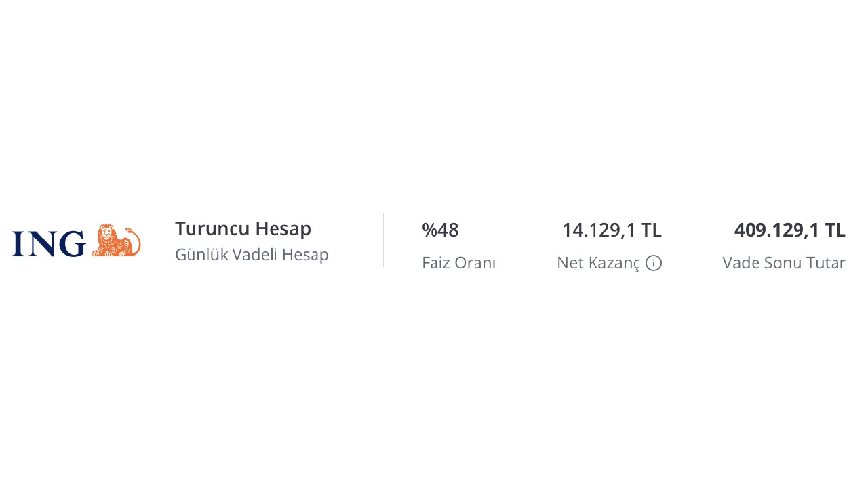
Task: Open the Turuncu Hesap product title
Action: pyautogui.click(x=243, y=228)
